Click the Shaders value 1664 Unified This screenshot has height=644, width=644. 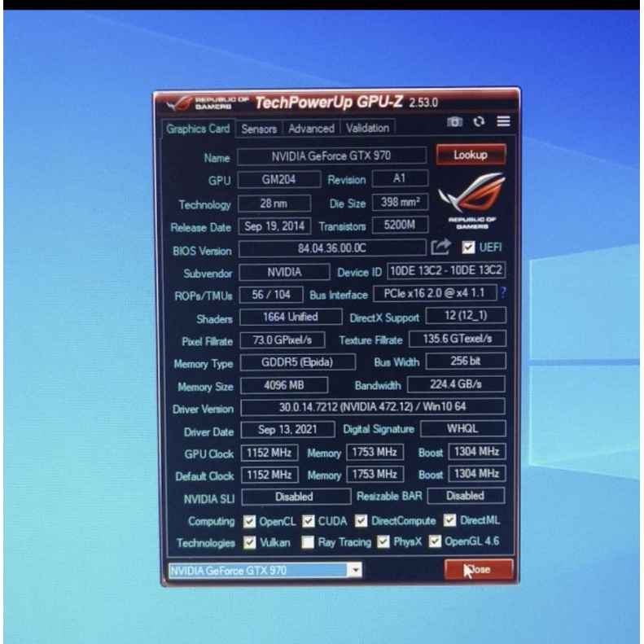(x=291, y=317)
